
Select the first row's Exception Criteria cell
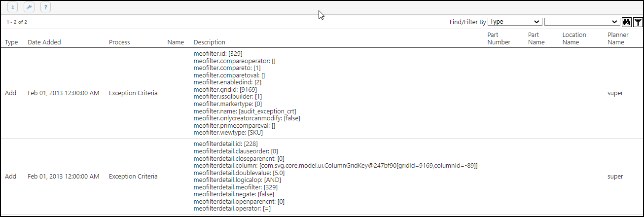[x=133, y=93]
